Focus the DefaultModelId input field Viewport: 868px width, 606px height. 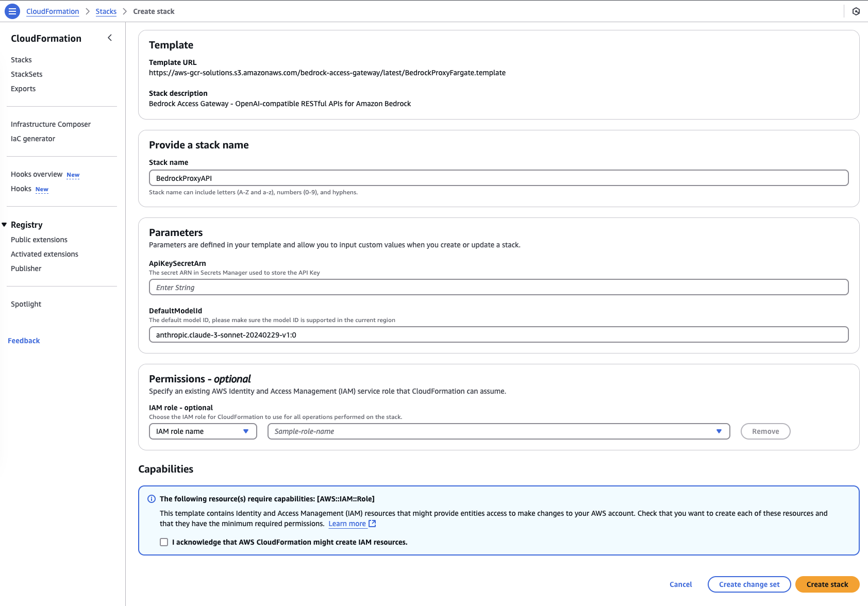click(x=499, y=334)
